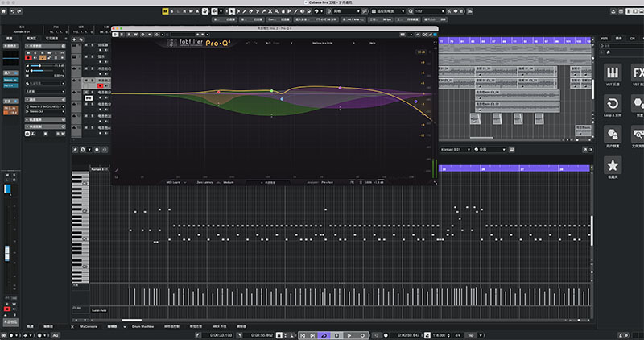
Task: Click the tempo value field in transport
Action: [439, 335]
